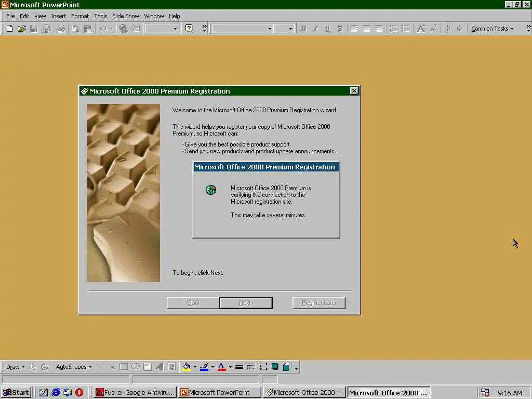
Task: Click the Tables and Borders icon
Action: [x=136, y=29]
